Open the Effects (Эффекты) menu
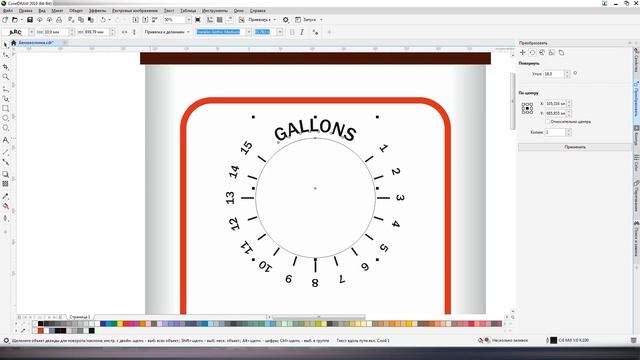Screen dimensions: 640x360 pyautogui.click(x=97, y=11)
